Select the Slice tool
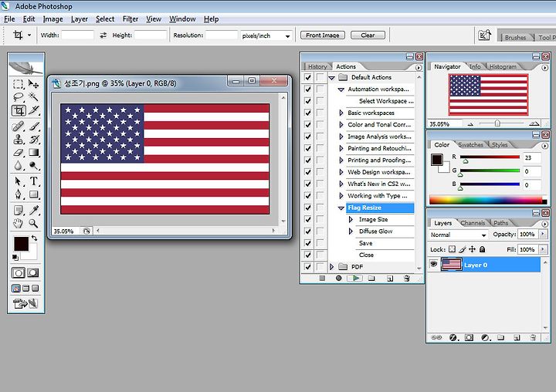The image size is (556, 392). 34,110
